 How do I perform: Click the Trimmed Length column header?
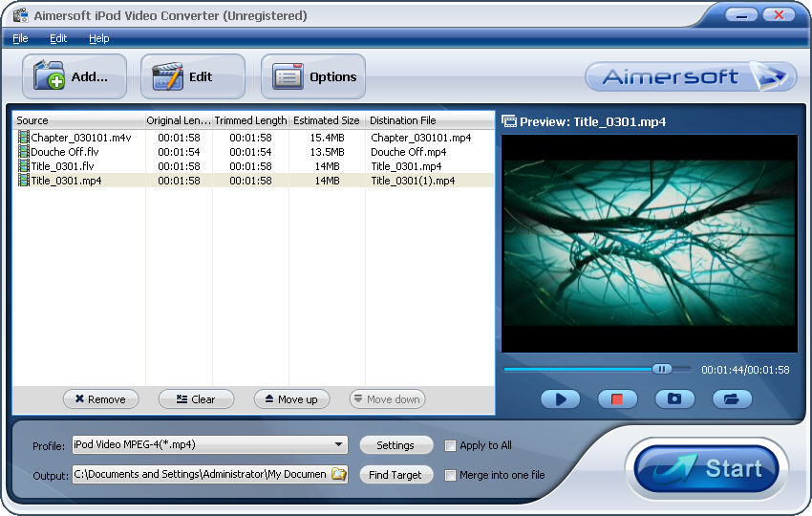click(250, 120)
